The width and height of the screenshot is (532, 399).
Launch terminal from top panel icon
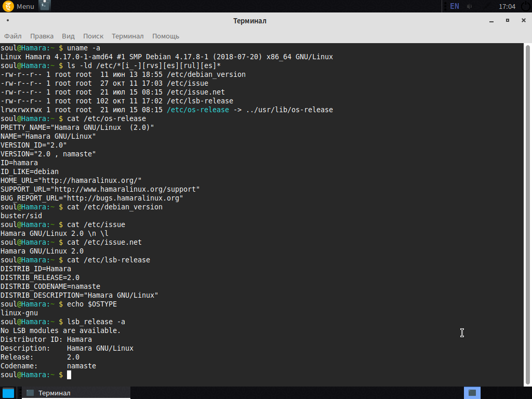[45, 5]
